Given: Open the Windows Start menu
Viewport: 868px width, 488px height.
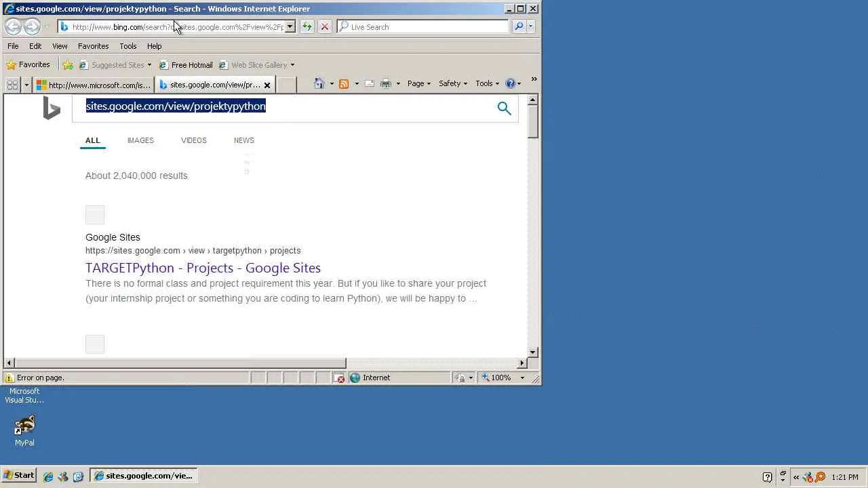Looking at the screenshot, I should (x=19, y=476).
